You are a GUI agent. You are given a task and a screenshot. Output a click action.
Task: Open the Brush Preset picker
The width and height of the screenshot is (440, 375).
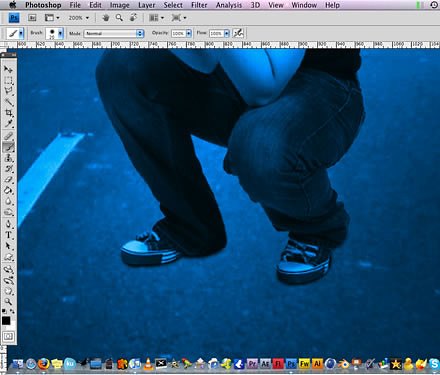tap(54, 33)
